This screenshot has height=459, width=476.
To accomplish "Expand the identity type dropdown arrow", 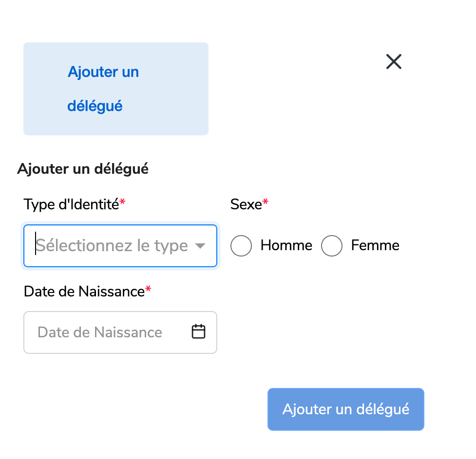I will click(x=200, y=246).
